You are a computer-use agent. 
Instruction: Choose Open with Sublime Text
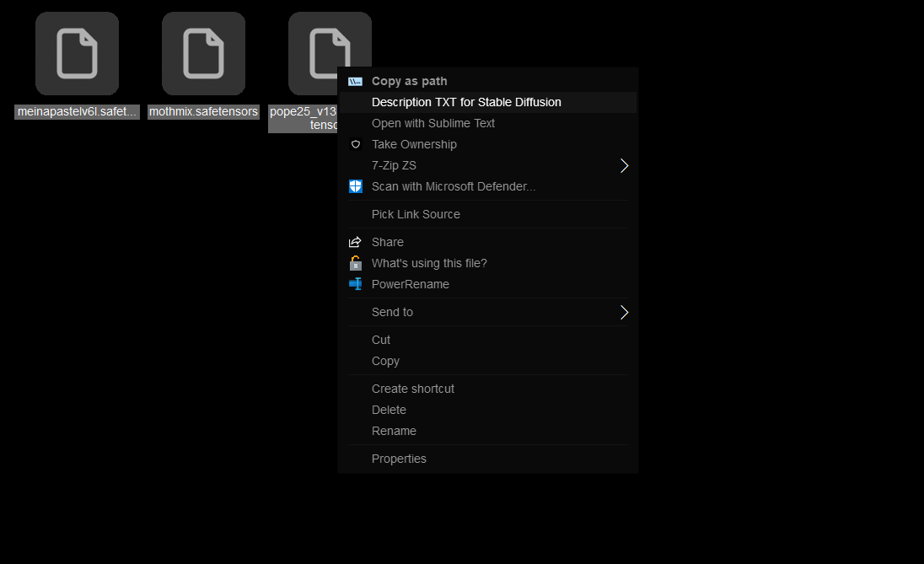point(488,123)
